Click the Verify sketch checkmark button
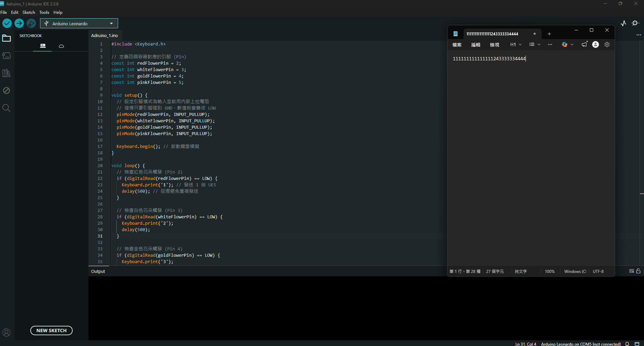644x346 pixels. [x=7, y=23]
